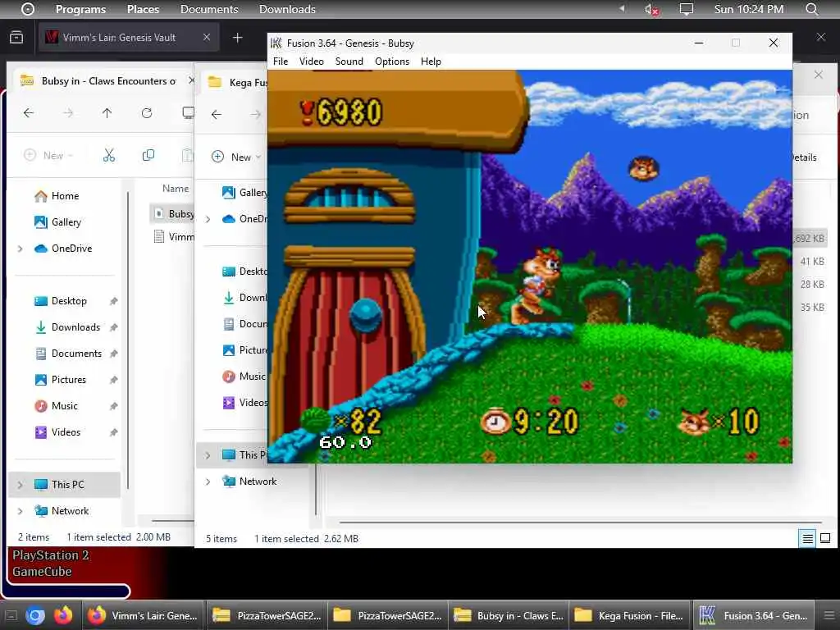The width and height of the screenshot is (840, 630).
Task: Close the Bubsy in Claws Encounters explorer tab
Action: [191, 80]
